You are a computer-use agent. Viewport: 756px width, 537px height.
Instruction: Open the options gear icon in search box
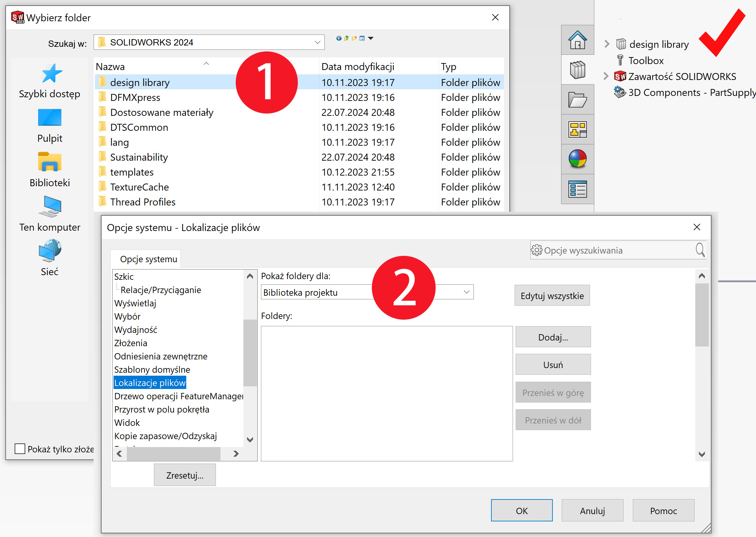tap(537, 250)
